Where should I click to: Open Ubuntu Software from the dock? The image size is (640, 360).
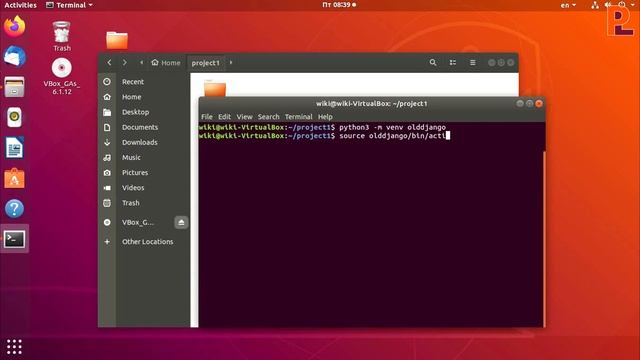tap(14, 178)
